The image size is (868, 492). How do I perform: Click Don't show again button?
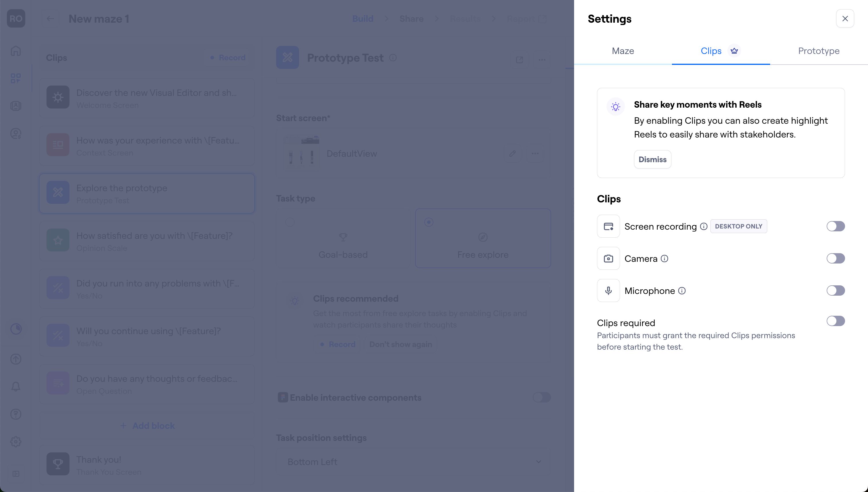click(x=400, y=344)
